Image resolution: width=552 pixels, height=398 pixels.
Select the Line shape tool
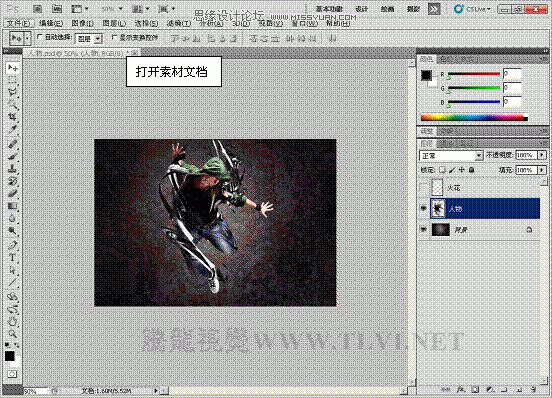coord(13,282)
